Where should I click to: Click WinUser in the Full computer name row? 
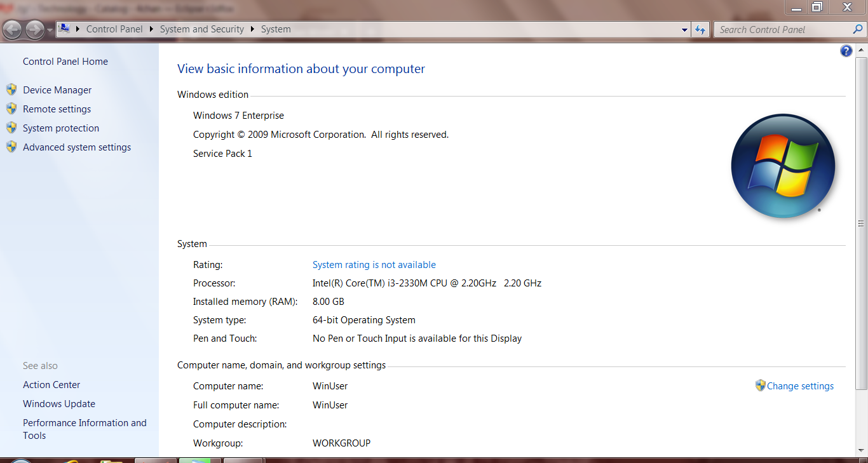click(x=330, y=405)
